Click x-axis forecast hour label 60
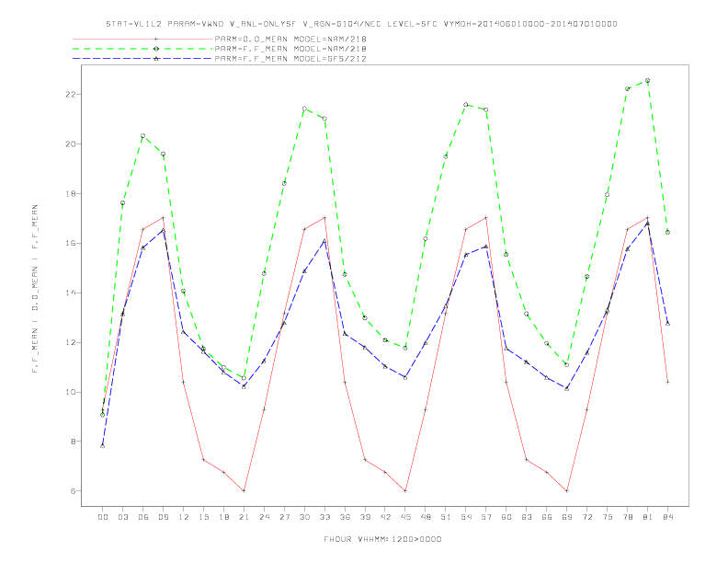728x563 pixels. (506, 517)
